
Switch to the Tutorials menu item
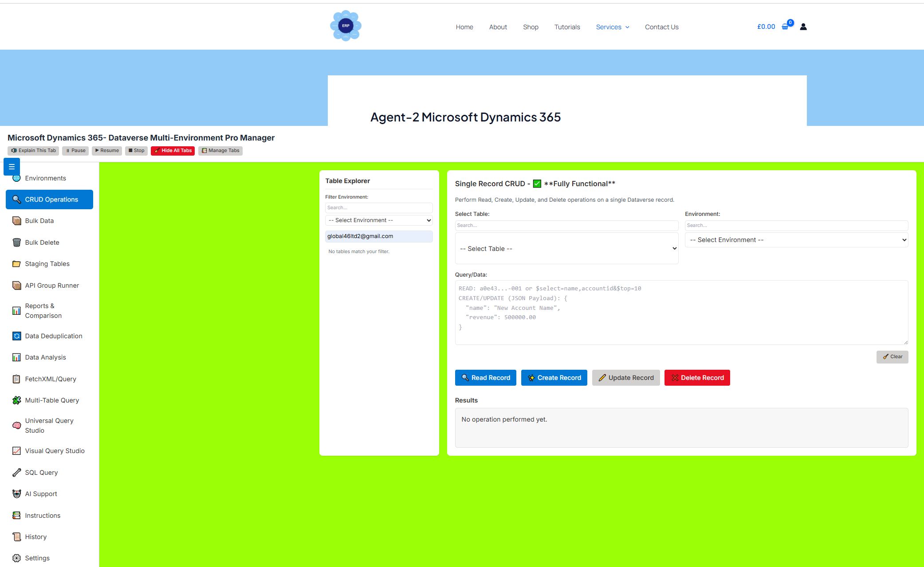tap(567, 27)
